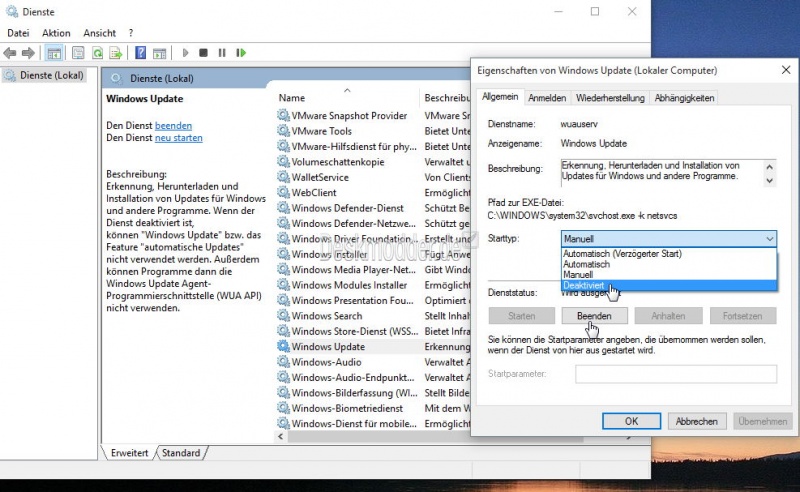The image size is (800, 492).
Task: Focus the Startparameter input field
Action: point(676,374)
